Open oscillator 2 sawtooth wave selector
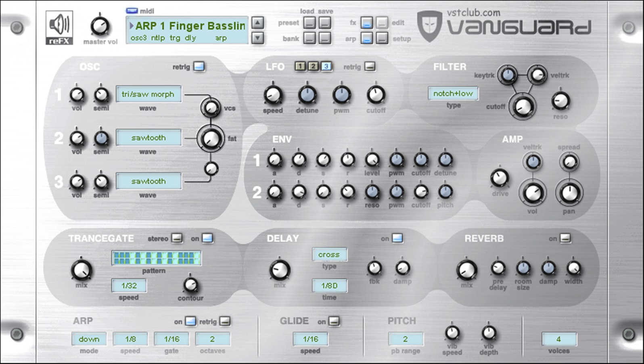 click(148, 138)
